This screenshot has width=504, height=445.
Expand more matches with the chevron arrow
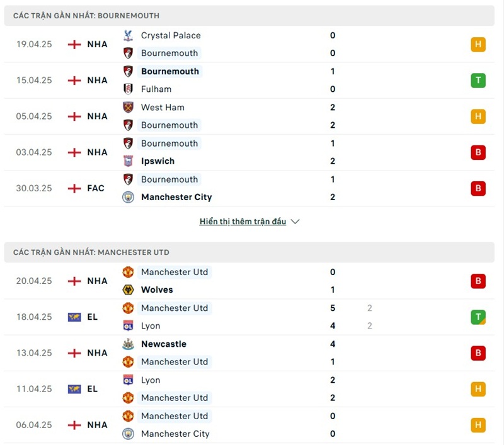295,222
